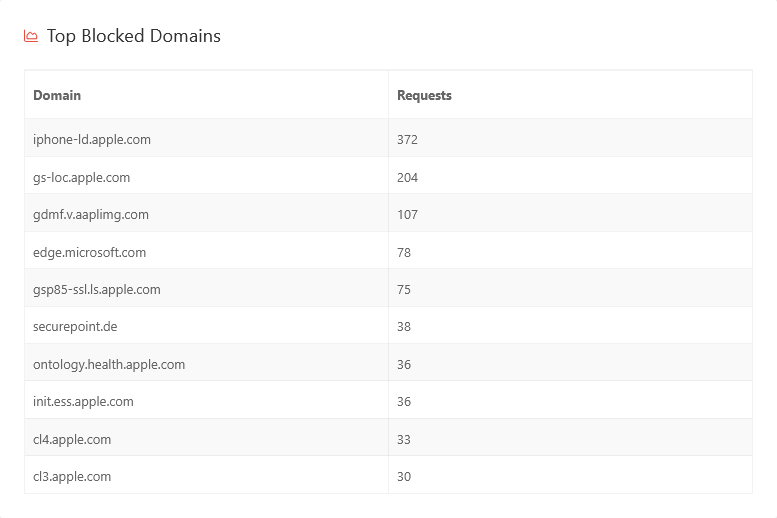
Task: Click the 75 requests cell
Action: pos(404,290)
